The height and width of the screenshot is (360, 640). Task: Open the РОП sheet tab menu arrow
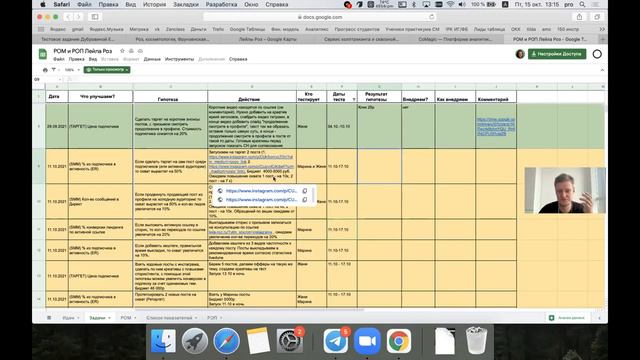(x=221, y=318)
